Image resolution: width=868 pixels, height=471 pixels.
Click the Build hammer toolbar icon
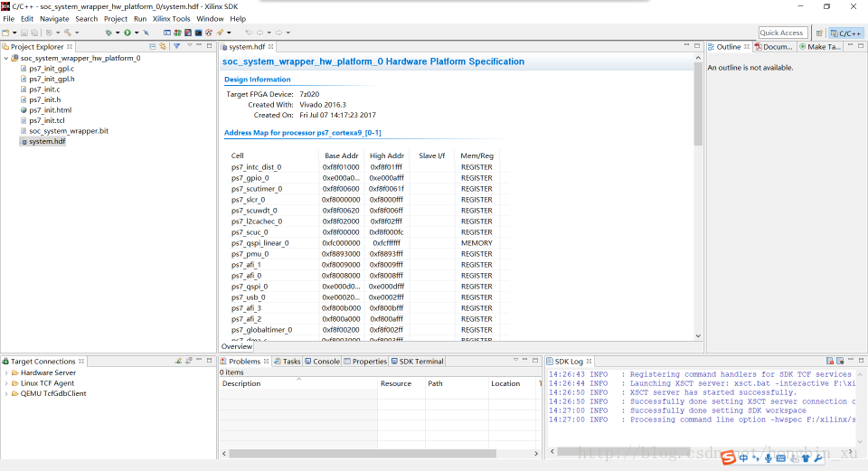[x=68, y=33]
